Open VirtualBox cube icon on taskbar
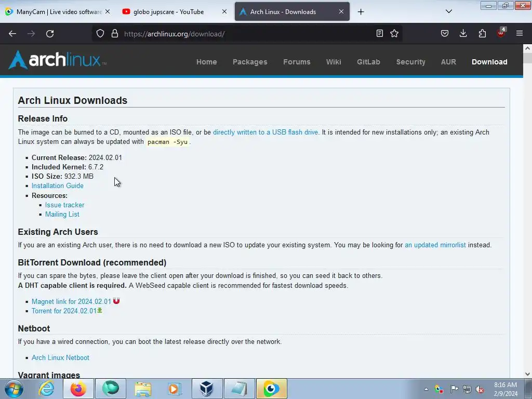The width and height of the screenshot is (532, 399). [207, 389]
